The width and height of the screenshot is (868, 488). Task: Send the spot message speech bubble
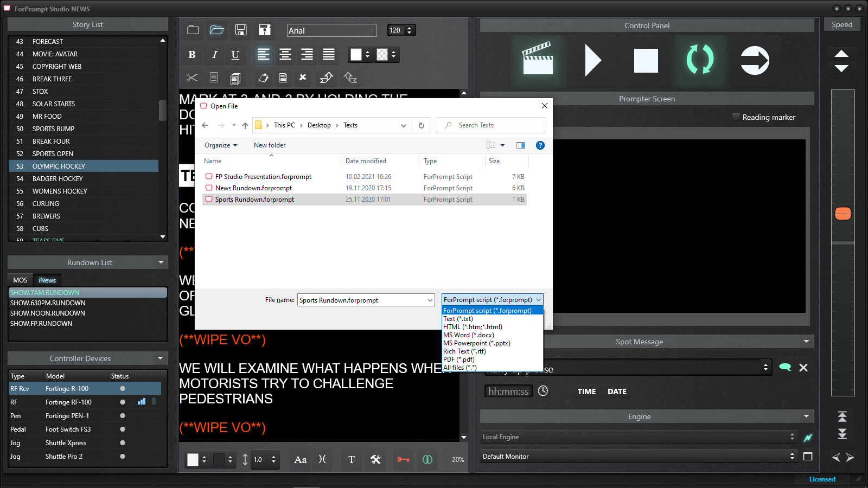[x=785, y=367]
